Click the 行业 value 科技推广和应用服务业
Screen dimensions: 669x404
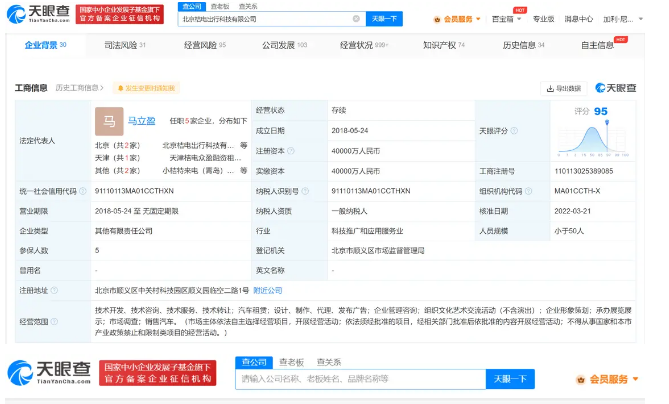pos(367,231)
